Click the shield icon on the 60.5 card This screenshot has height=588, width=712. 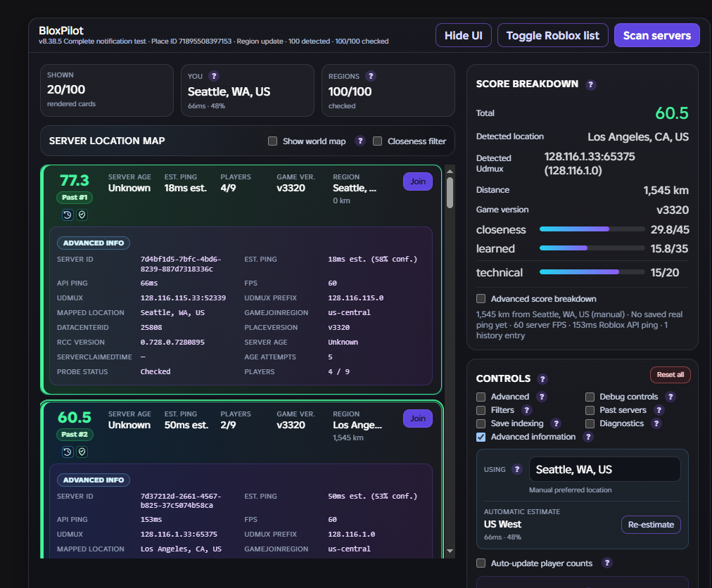(x=82, y=452)
